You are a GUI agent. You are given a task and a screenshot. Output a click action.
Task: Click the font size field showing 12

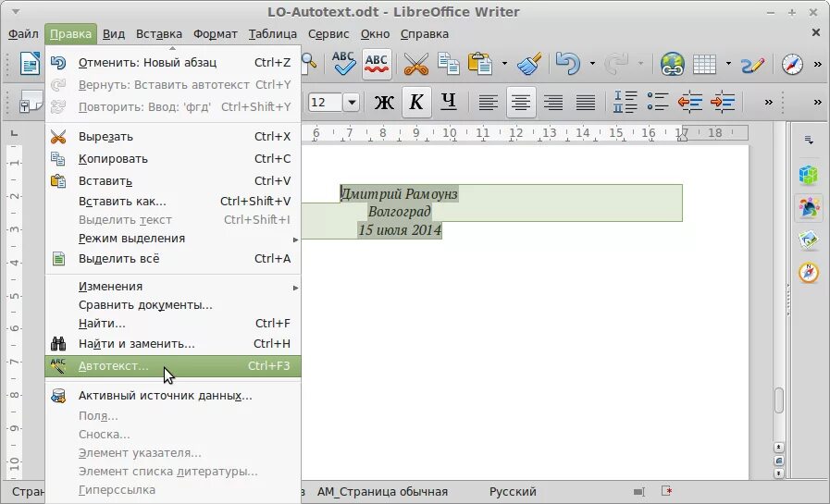pos(325,102)
